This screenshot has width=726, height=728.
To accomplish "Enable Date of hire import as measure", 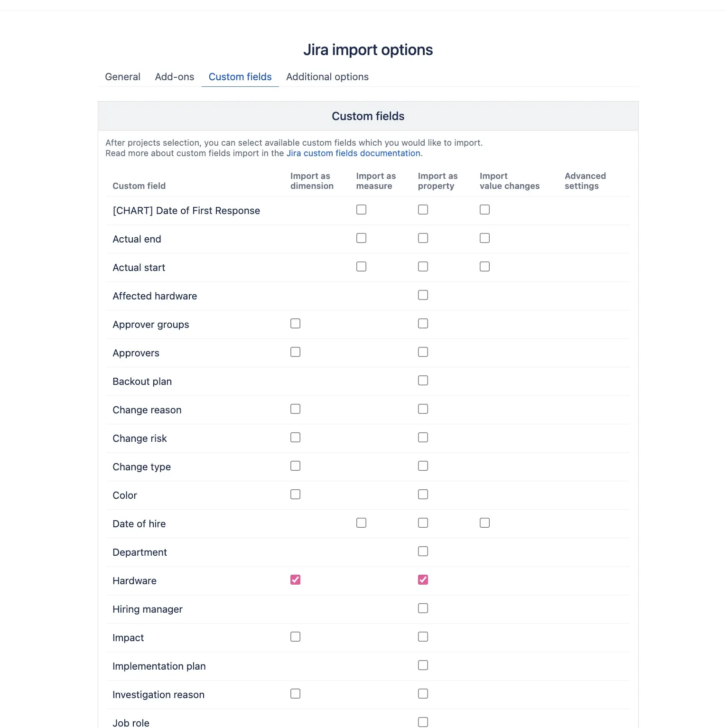I will pyautogui.click(x=361, y=523).
